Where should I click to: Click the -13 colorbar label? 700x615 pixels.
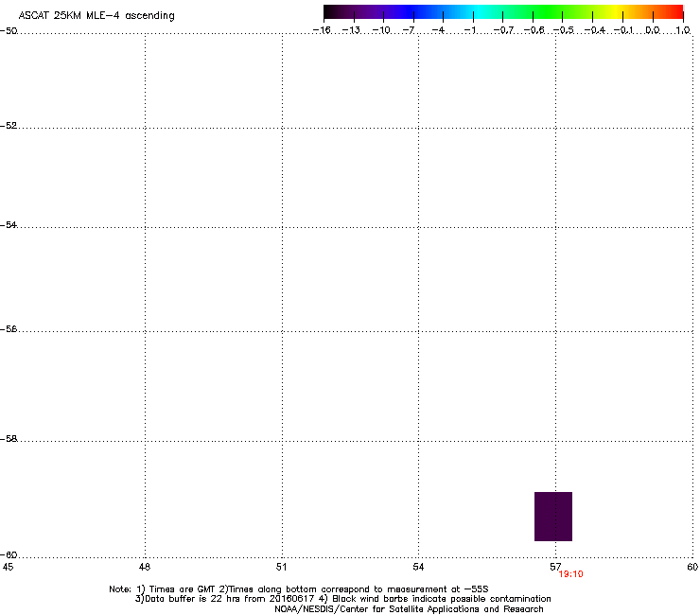click(x=351, y=30)
